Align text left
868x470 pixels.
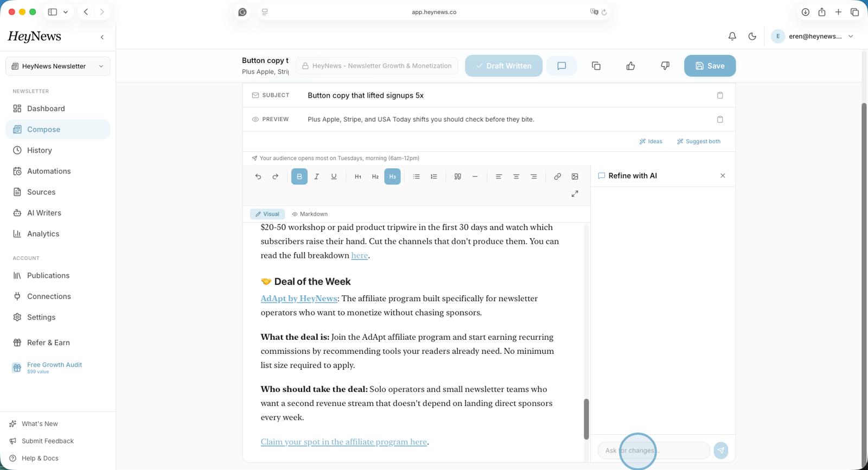[499, 176]
